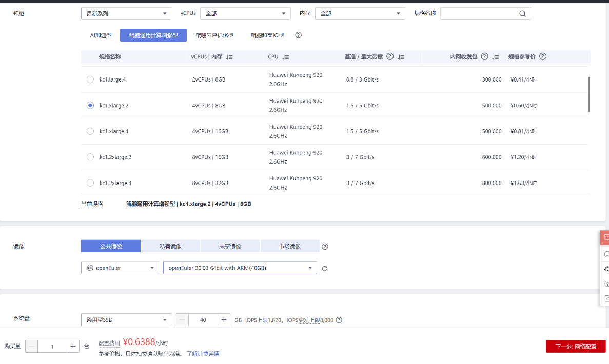
Task: Open the vCPUs 全部 dropdown
Action: click(x=245, y=13)
